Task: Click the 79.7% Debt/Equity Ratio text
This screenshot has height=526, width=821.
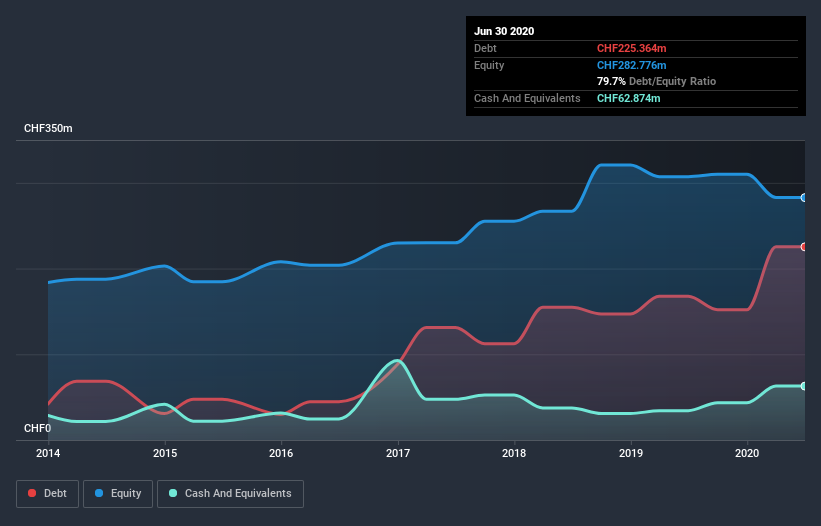Action: tap(657, 82)
